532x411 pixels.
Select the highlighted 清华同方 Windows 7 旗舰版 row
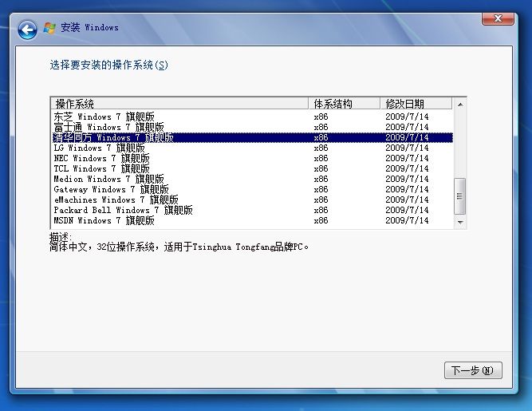(x=253, y=137)
